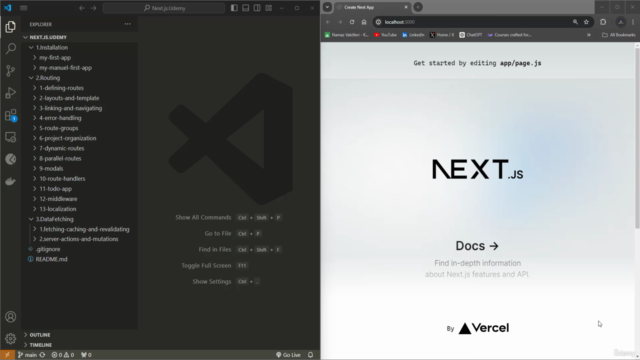This screenshot has width=640, height=360.
Task: Collapse NEXT.JS.UDEMY root folder
Action: click(x=79, y=37)
